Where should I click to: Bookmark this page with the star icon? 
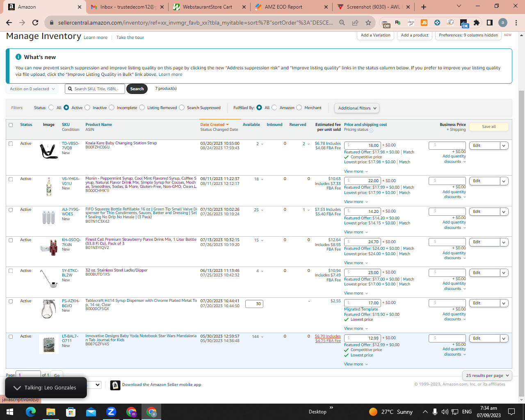(368, 23)
